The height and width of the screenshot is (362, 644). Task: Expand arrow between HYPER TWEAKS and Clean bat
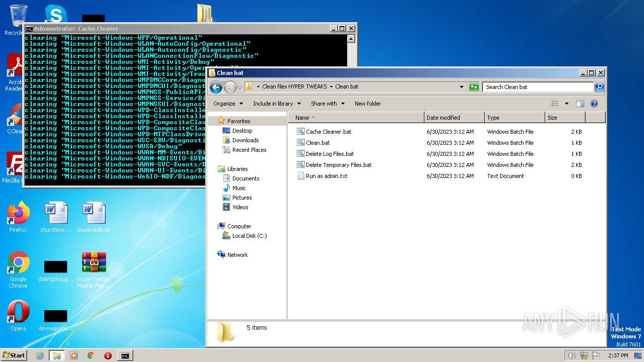331,86
